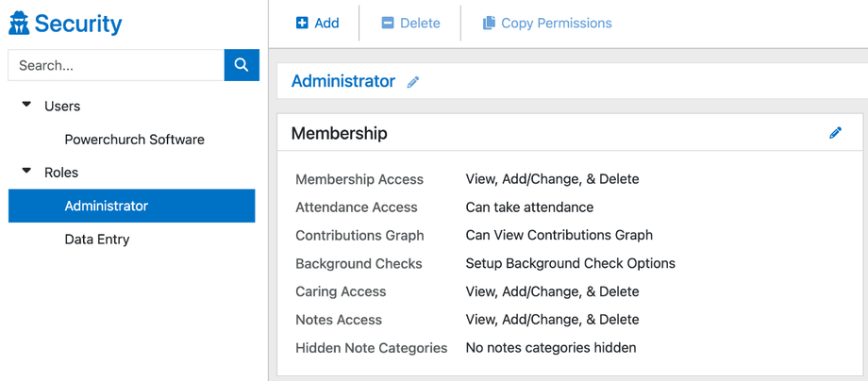Click the Copy Permissions pages icon

pos(489,24)
